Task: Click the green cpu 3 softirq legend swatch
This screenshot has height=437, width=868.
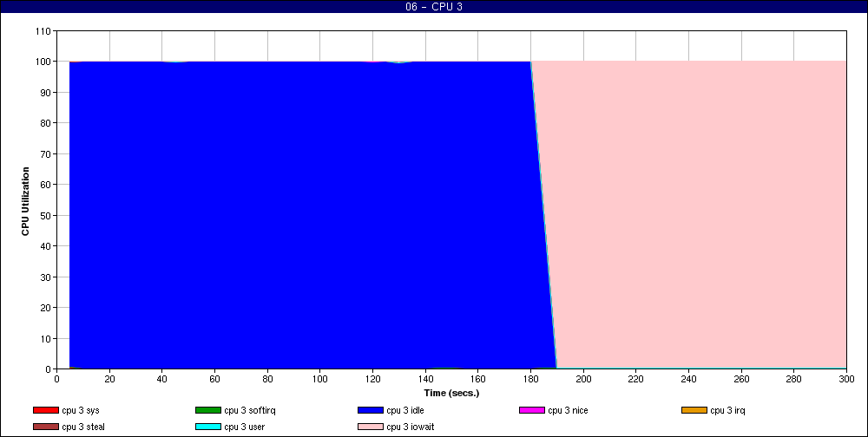Action: click(208, 410)
